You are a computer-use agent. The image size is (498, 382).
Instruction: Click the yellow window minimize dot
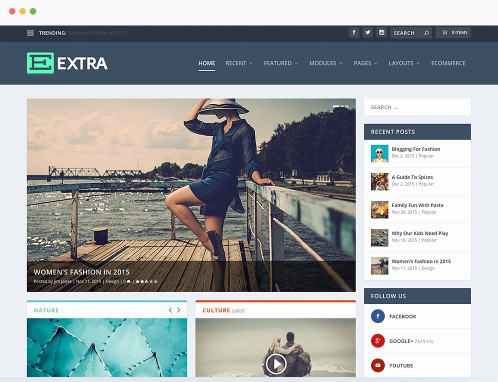pyautogui.click(x=23, y=11)
